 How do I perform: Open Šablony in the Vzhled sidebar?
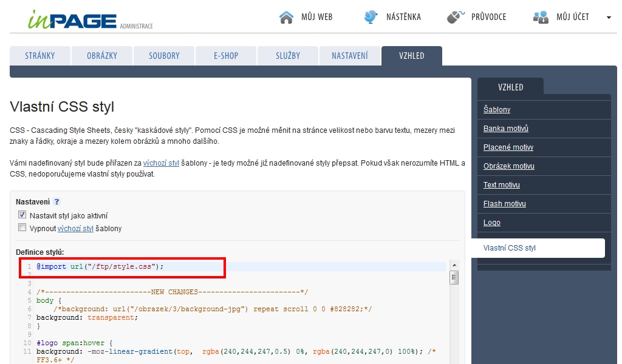[x=497, y=110]
